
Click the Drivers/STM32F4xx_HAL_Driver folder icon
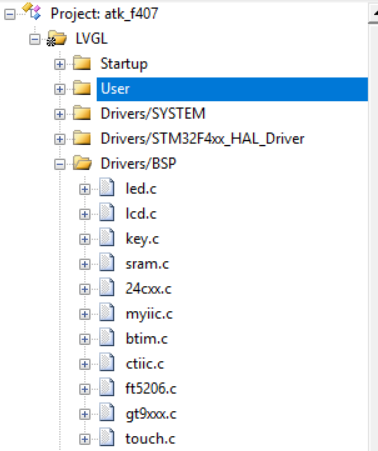coord(82,138)
